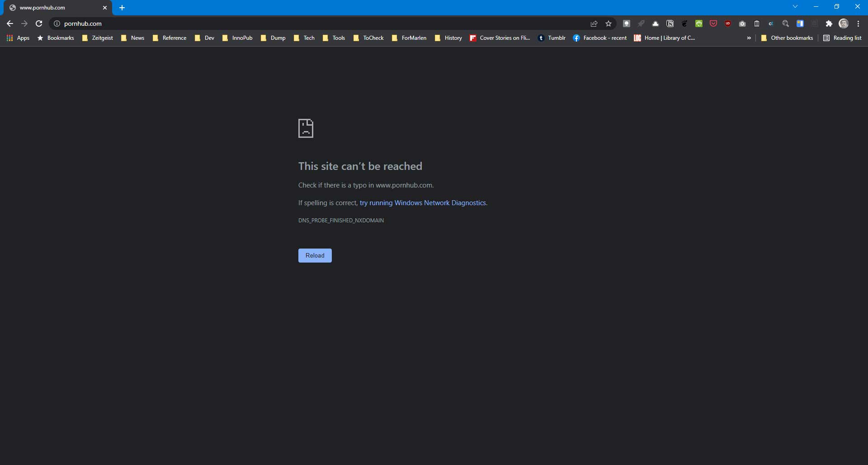This screenshot has height=465, width=868.
Task: Open the tab search dropdown arrow
Action: click(x=795, y=6)
